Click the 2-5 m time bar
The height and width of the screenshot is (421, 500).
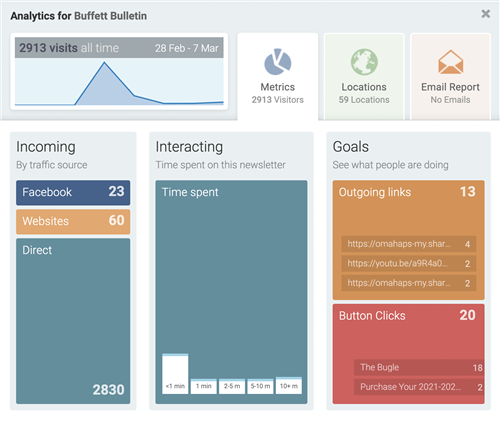coord(232,386)
